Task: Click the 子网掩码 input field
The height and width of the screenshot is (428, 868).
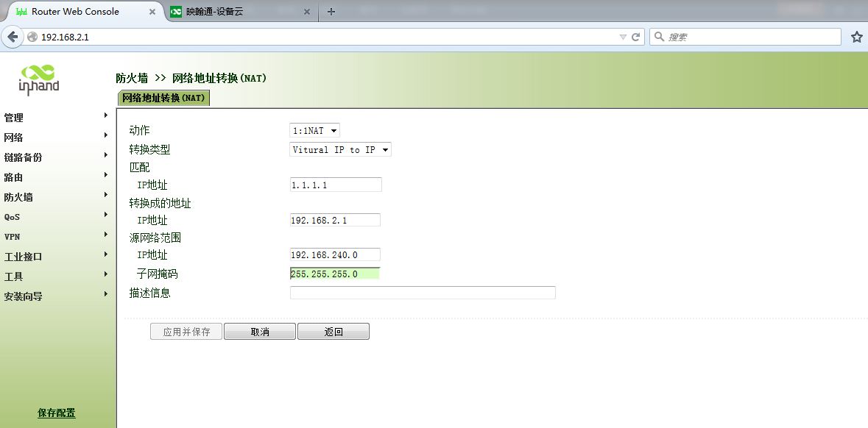Action: (335, 274)
